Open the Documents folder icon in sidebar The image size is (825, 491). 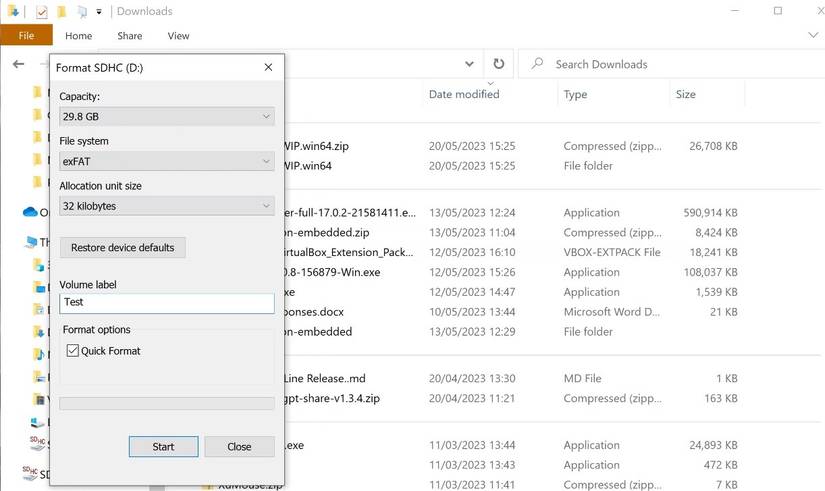pos(38,309)
